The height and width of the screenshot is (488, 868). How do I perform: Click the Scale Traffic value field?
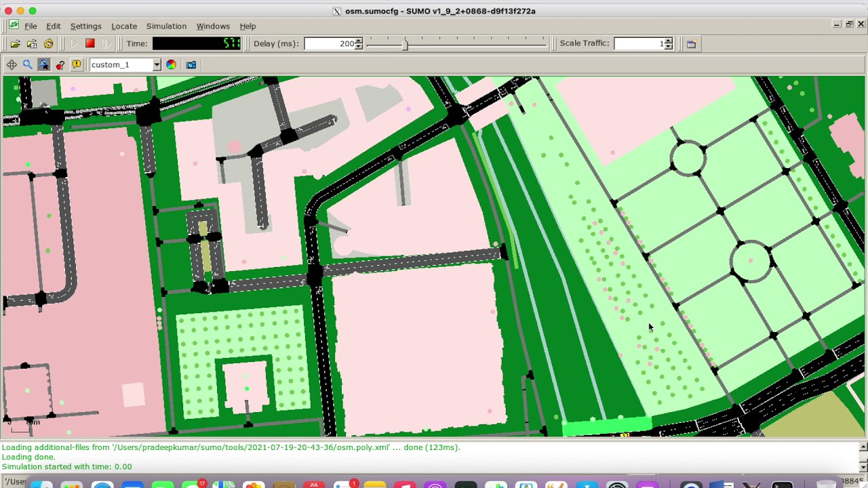tap(639, 43)
